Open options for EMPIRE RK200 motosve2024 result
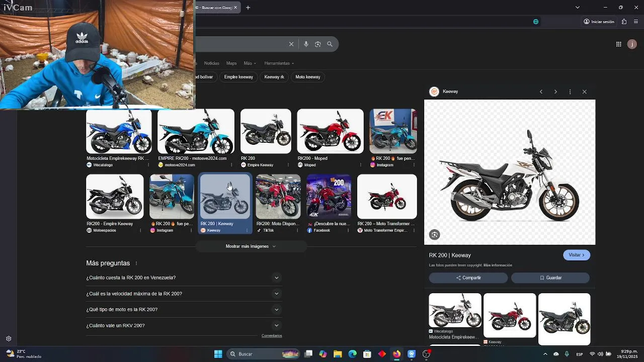The image size is (644, 362). pyautogui.click(x=231, y=165)
